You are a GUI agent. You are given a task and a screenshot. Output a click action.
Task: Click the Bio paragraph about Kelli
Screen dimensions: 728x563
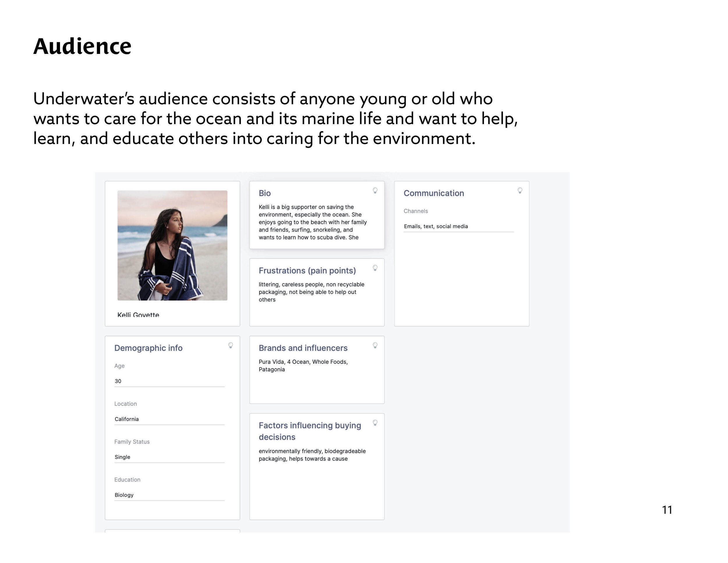(313, 222)
